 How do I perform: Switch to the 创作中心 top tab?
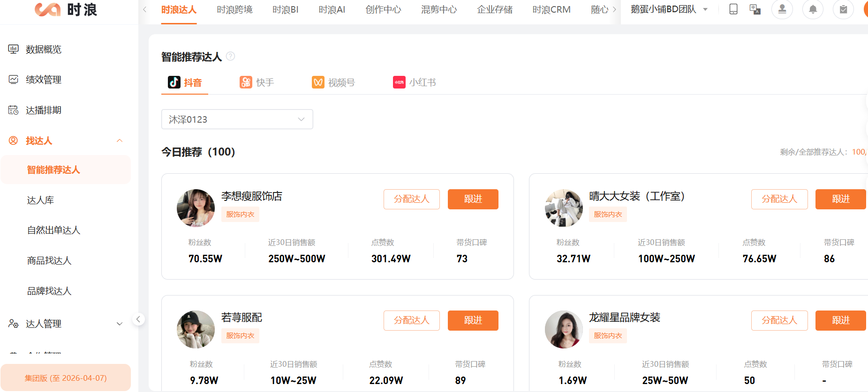383,10
